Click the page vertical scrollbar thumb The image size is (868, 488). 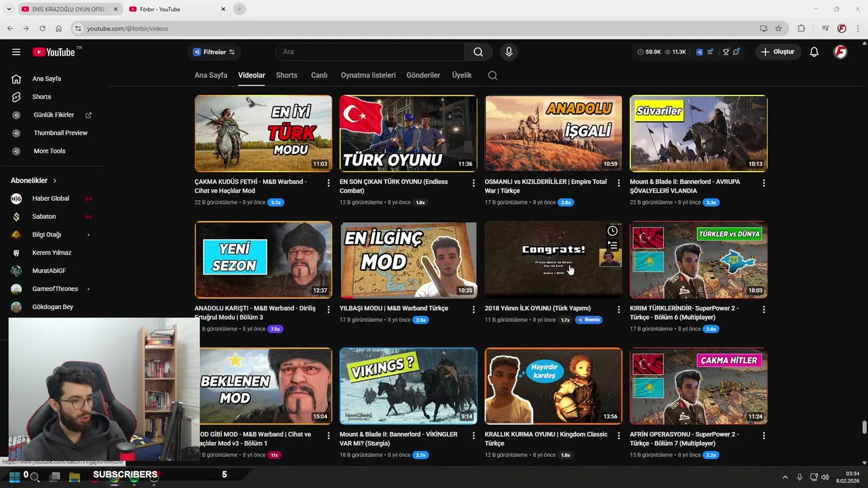click(864, 428)
